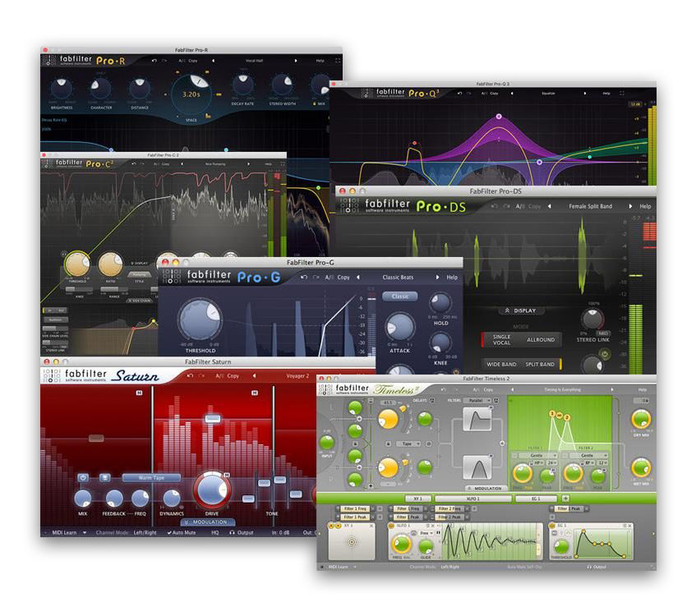This screenshot has width=696, height=616.
Task: Select ALLROUND mode in Pro-DS
Action: click(x=541, y=339)
